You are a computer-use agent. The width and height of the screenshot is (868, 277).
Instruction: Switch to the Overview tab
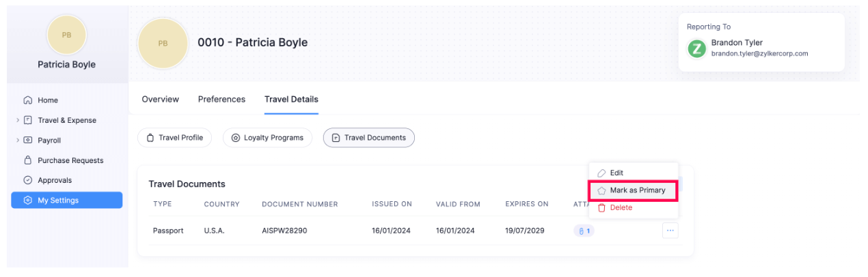[x=161, y=100]
